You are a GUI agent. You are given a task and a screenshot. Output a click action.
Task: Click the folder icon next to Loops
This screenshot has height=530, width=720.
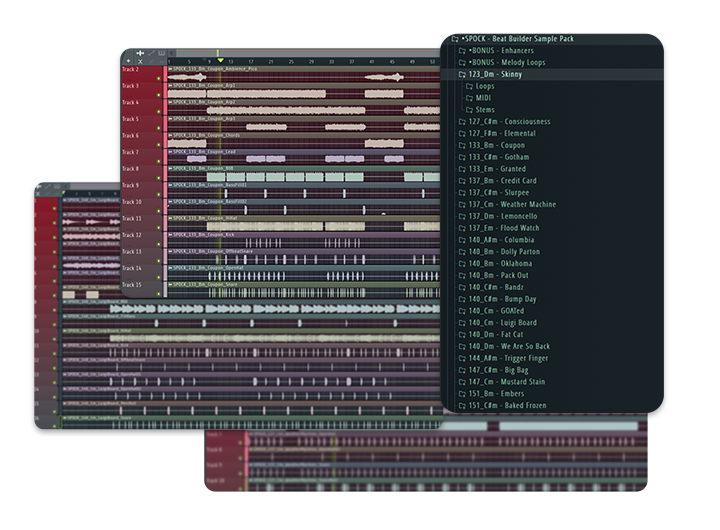click(x=469, y=86)
